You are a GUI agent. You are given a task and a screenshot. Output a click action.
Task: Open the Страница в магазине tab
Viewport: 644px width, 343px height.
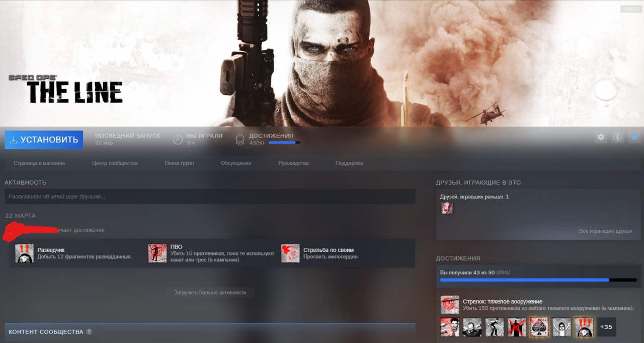coord(39,163)
